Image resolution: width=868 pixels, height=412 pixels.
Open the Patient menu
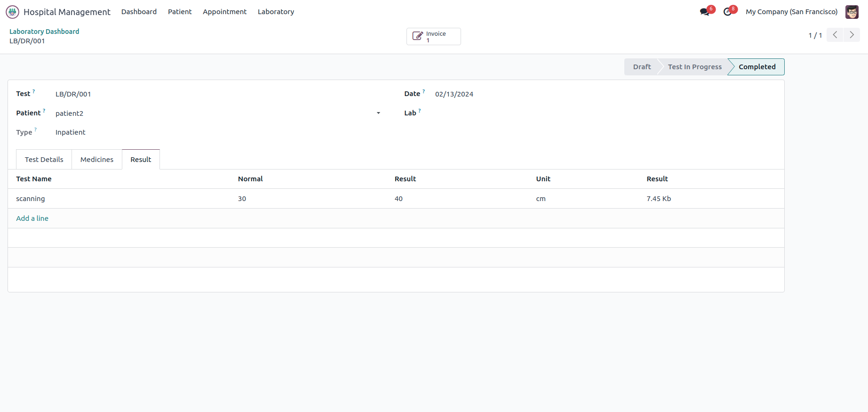pyautogui.click(x=180, y=12)
